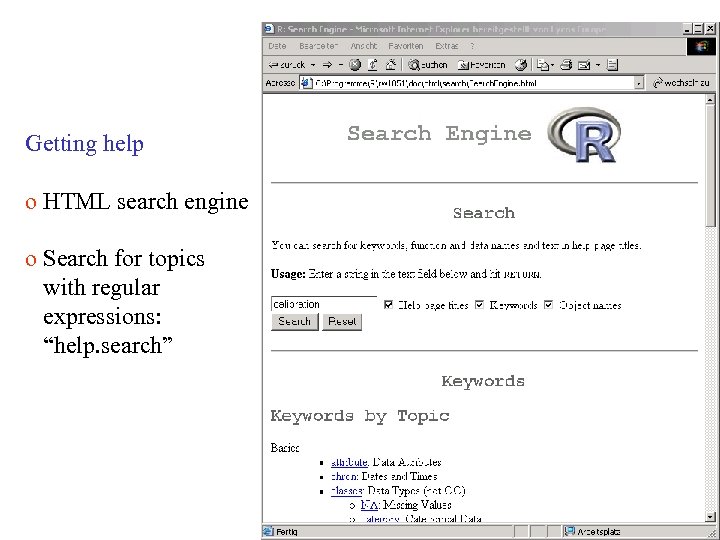Click the page icon in address bar
Screen dimensions: 720x540
(306, 83)
